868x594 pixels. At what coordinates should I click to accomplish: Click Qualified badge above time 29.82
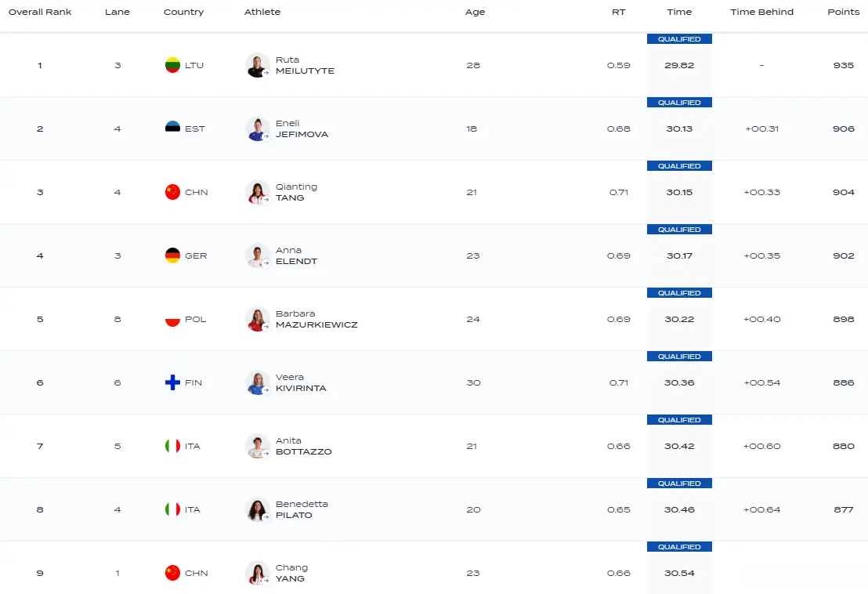679,39
